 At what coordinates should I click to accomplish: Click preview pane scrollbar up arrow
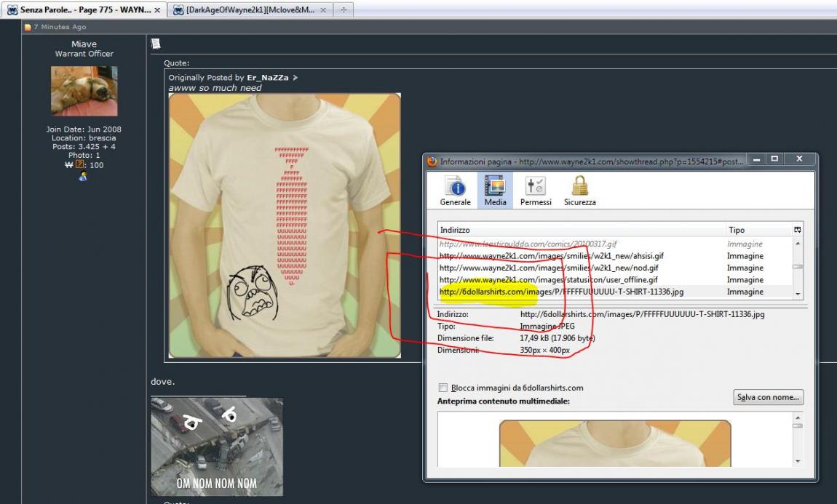[x=798, y=417]
